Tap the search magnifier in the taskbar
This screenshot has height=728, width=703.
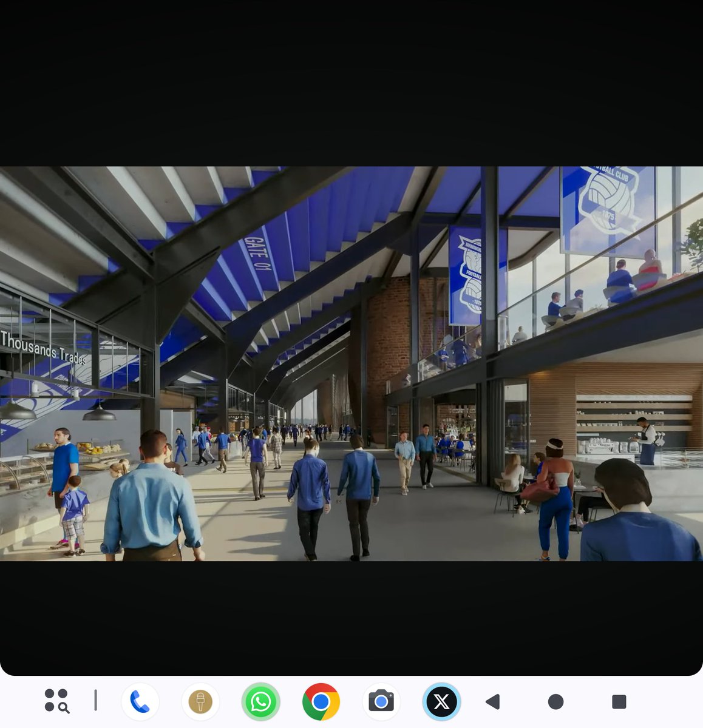[x=63, y=707]
